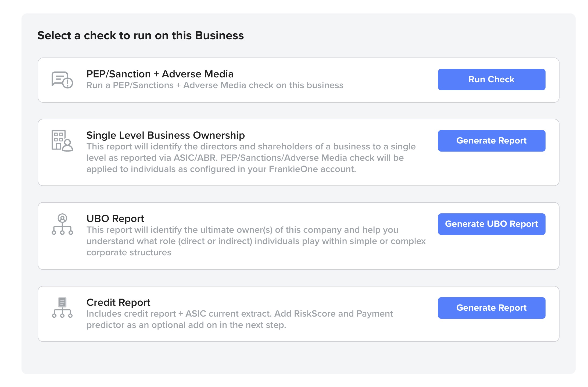Image resolution: width=588 pixels, height=387 pixels.
Task: Click the UBO person hierarchy icon
Action: point(62,224)
